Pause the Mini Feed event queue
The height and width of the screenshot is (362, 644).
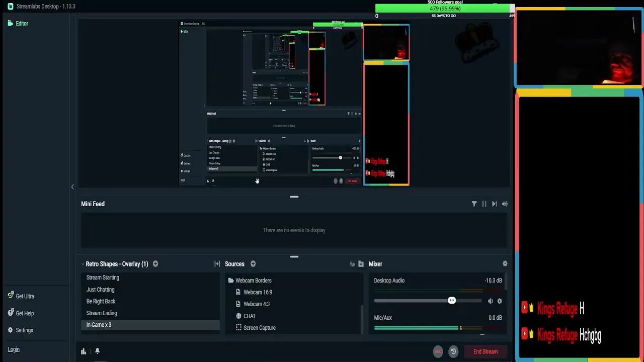(x=484, y=204)
